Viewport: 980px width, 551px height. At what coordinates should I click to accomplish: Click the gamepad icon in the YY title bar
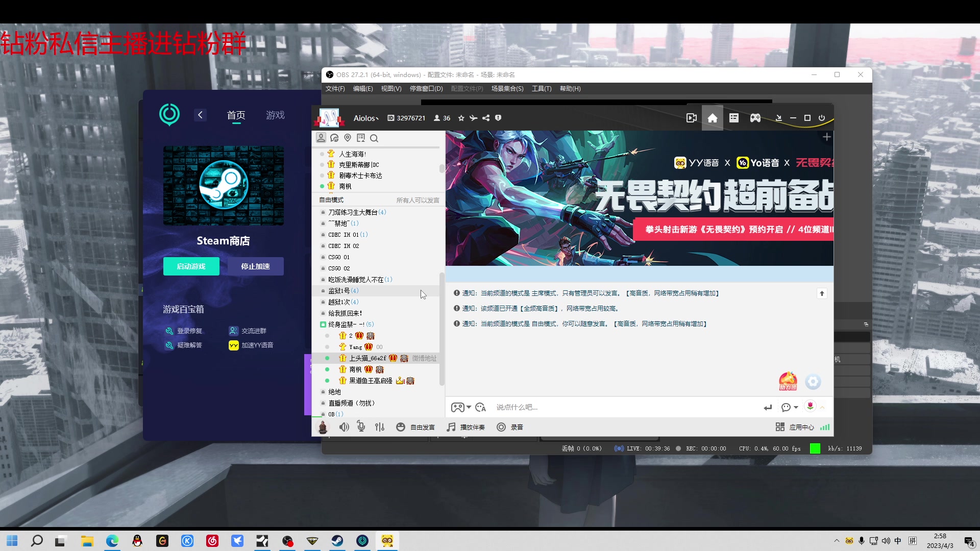(x=754, y=117)
